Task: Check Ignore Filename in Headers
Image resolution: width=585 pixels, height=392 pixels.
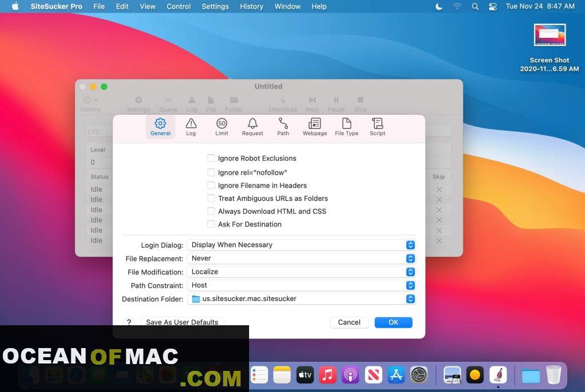Action: point(211,185)
